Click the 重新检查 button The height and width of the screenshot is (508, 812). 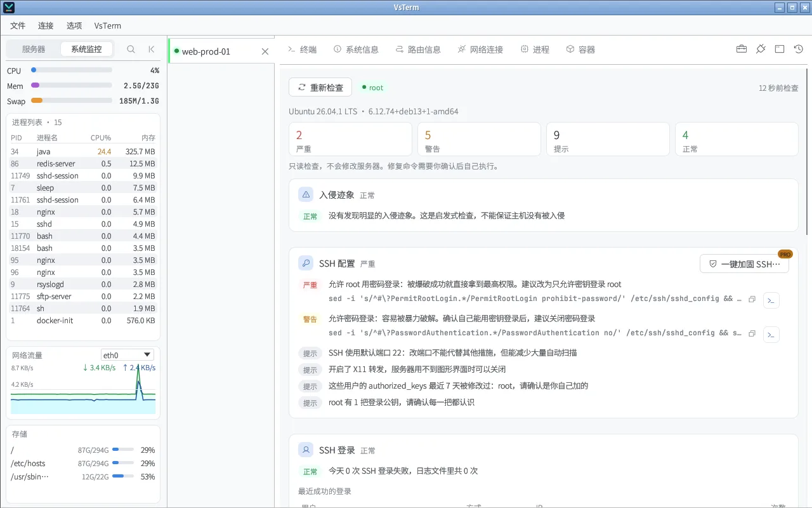[320, 87]
